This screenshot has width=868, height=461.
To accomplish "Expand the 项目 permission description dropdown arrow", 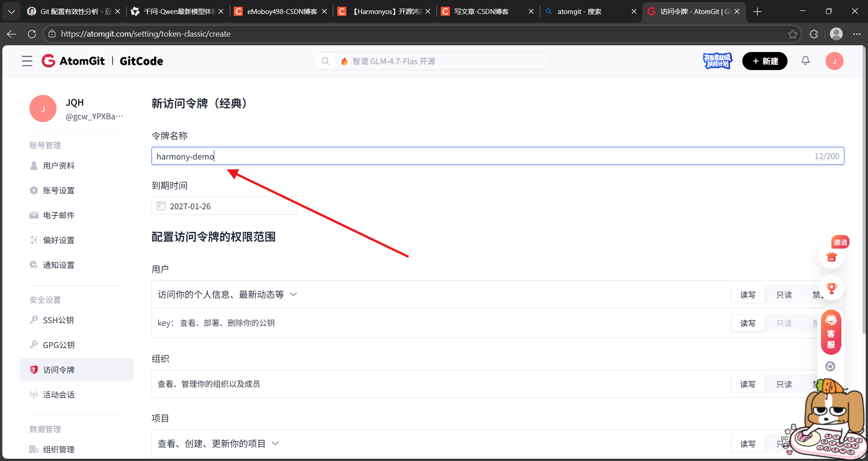I will point(276,443).
